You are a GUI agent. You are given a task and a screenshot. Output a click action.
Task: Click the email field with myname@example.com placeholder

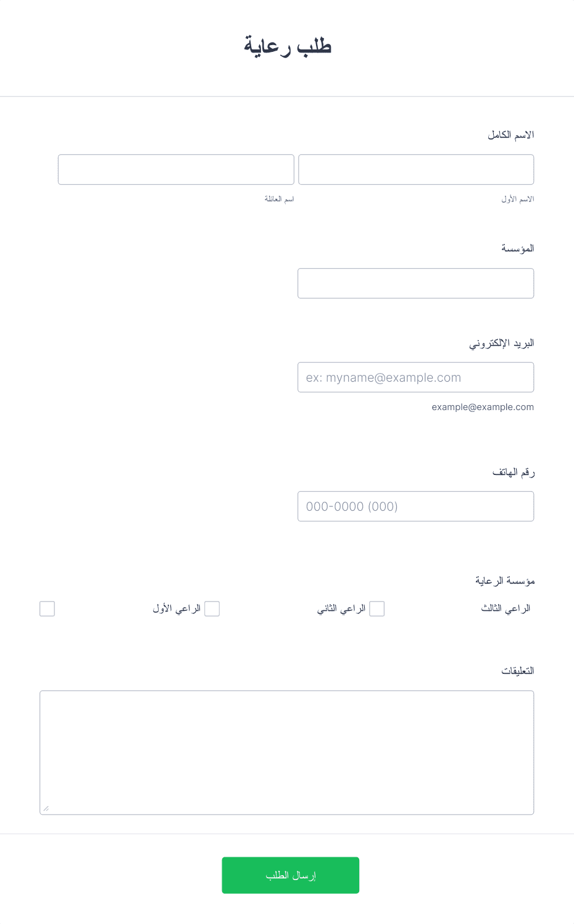(x=416, y=377)
